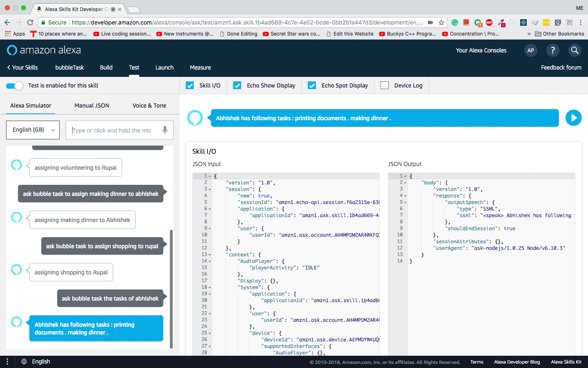
Task: Click the camera icon in address bar
Action: click(430, 22)
